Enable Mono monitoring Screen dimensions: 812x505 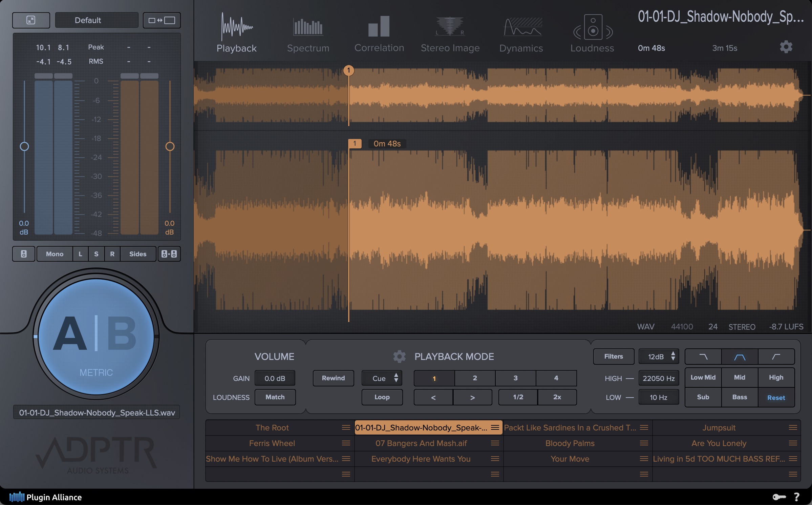pyautogui.click(x=55, y=254)
